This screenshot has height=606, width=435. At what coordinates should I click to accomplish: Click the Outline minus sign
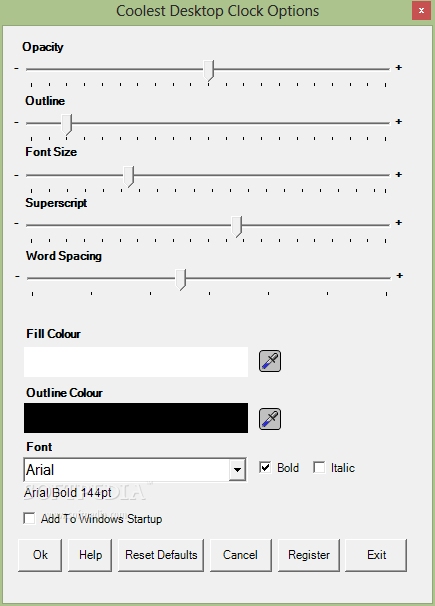click(16, 123)
